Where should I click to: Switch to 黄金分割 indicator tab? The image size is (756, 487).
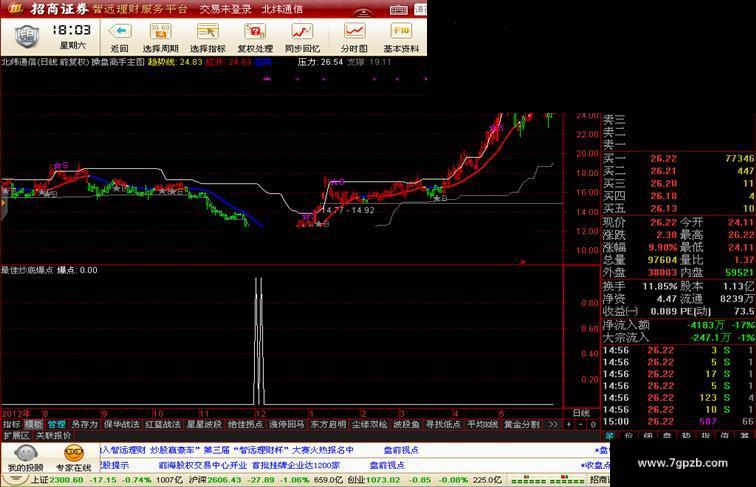point(522,424)
